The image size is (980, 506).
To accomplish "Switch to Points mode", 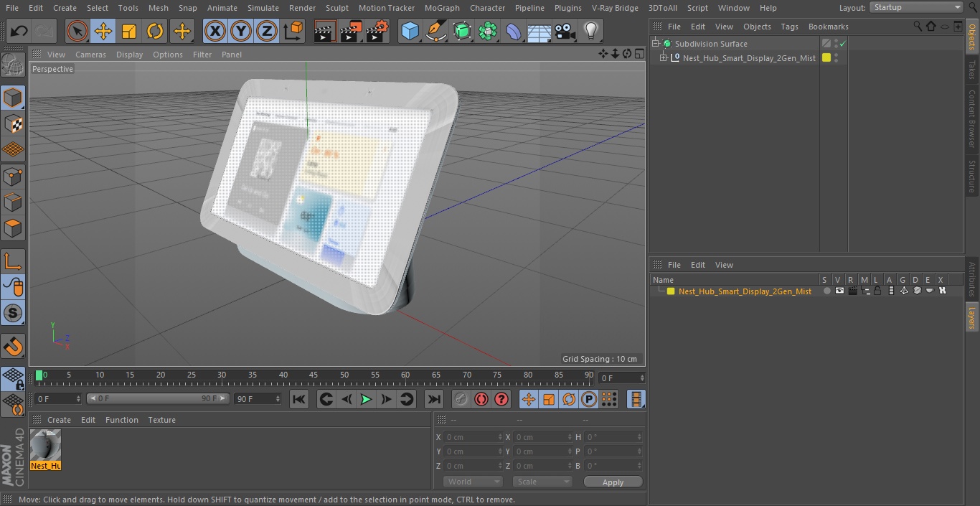I will 13,176.
